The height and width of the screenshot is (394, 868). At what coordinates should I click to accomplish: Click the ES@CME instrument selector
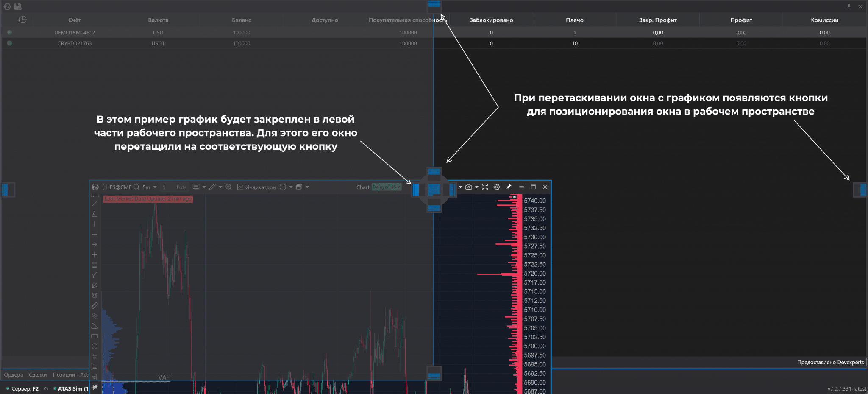pyautogui.click(x=120, y=187)
